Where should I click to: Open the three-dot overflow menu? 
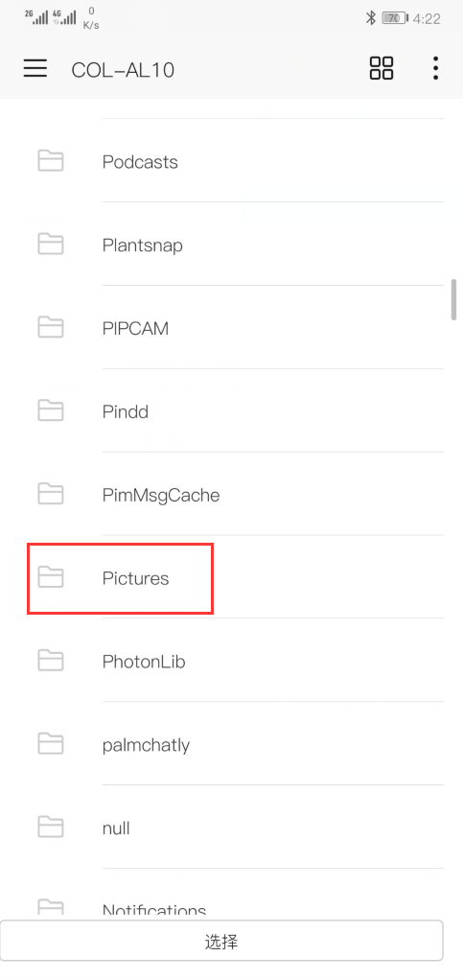pyautogui.click(x=435, y=68)
